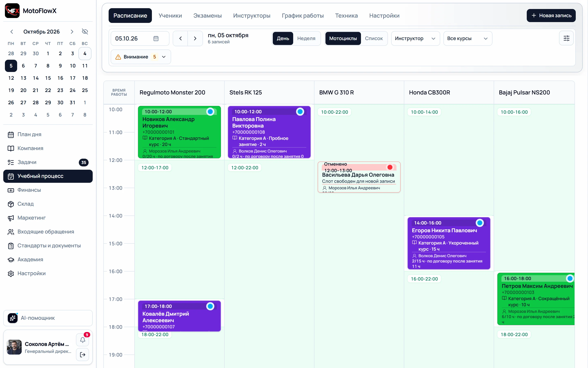Expand the Инструктор filter dropdown

[415, 38]
